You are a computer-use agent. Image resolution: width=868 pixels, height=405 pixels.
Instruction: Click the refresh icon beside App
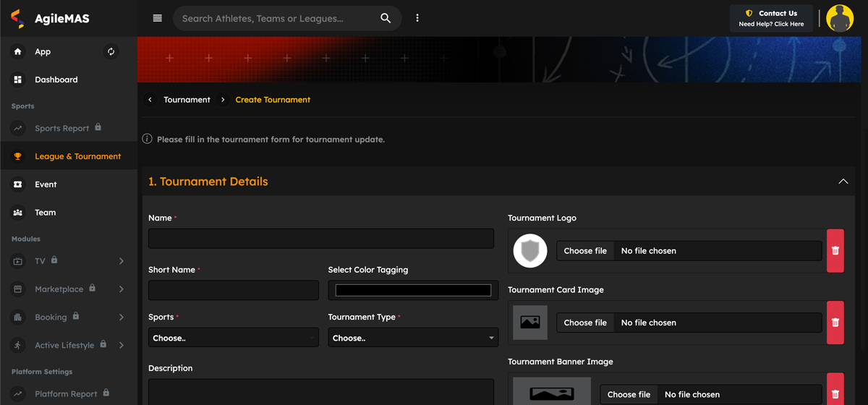pyautogui.click(x=111, y=51)
